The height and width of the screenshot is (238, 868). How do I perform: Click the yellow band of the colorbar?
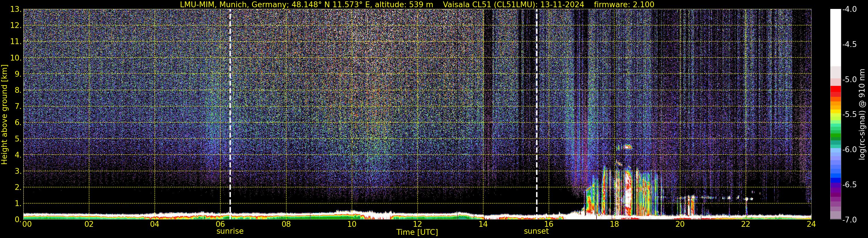pos(835,111)
